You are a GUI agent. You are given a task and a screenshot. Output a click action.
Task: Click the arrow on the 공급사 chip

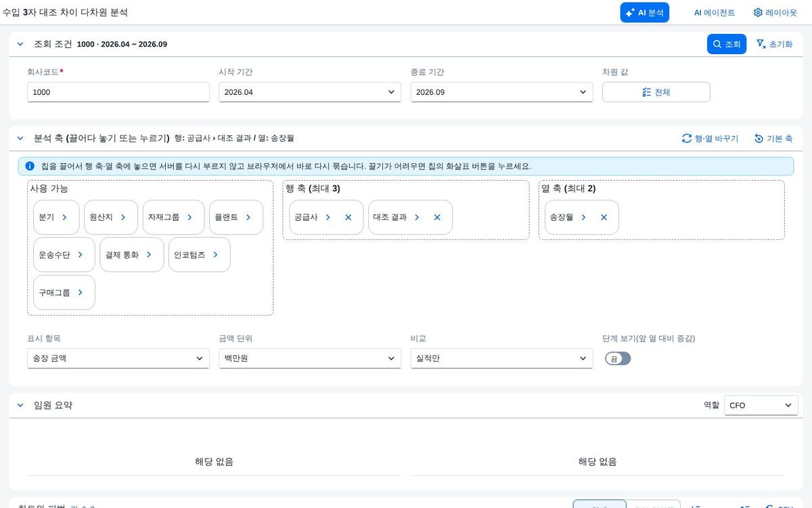pyautogui.click(x=328, y=217)
